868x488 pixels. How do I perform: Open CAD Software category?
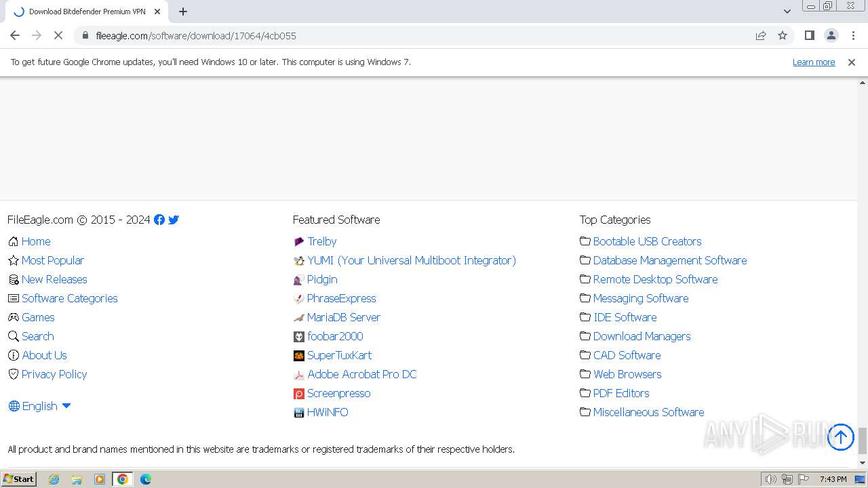(x=627, y=355)
